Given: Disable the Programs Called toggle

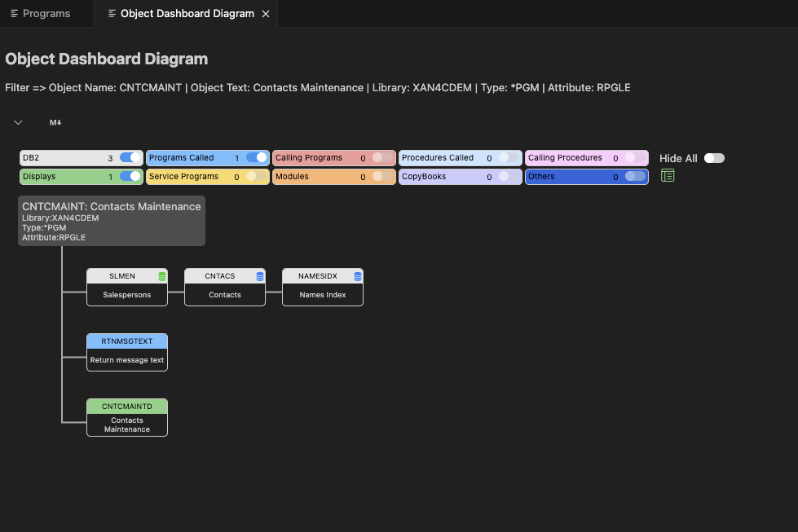Looking at the screenshot, I should click(256, 158).
